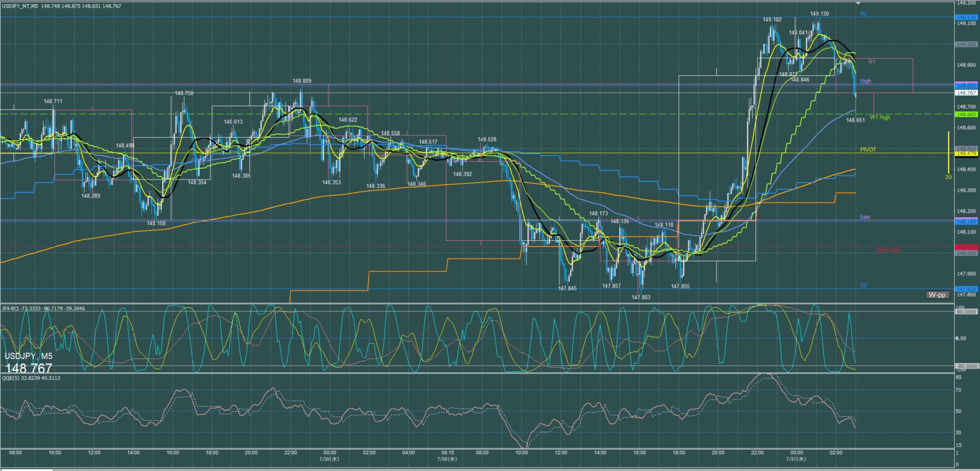
Task: Click the large 148.767 price display
Action: (x=29, y=368)
